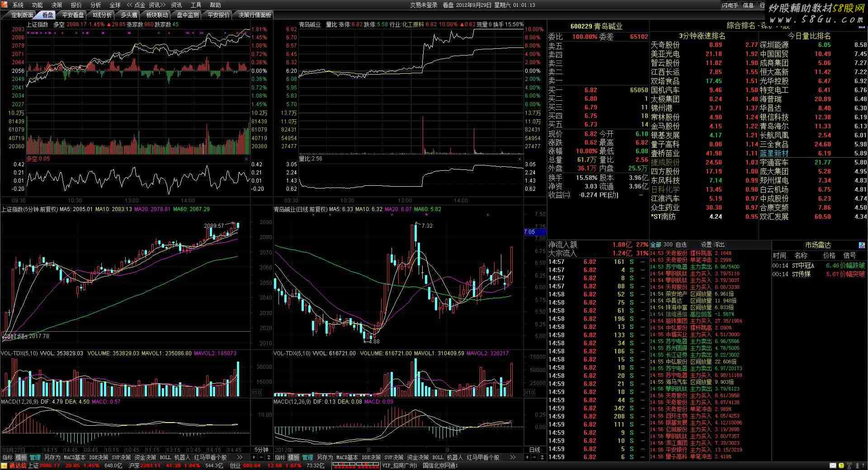Open the 市场雷达 settings icon
Screen dimensions: 868x470
862,245
